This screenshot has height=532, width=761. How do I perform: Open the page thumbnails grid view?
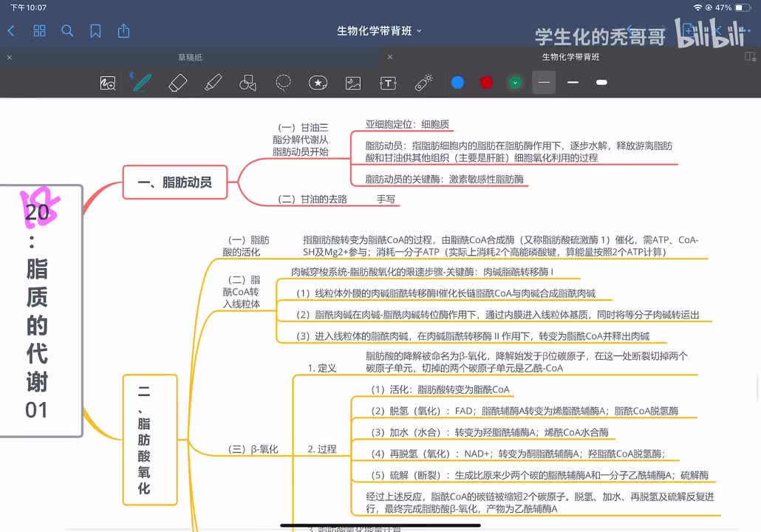(x=39, y=31)
